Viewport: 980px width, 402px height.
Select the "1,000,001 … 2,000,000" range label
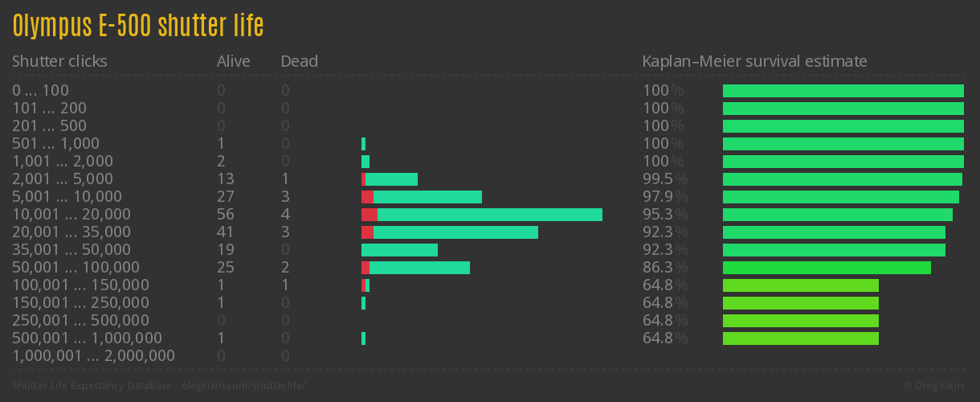(93, 356)
